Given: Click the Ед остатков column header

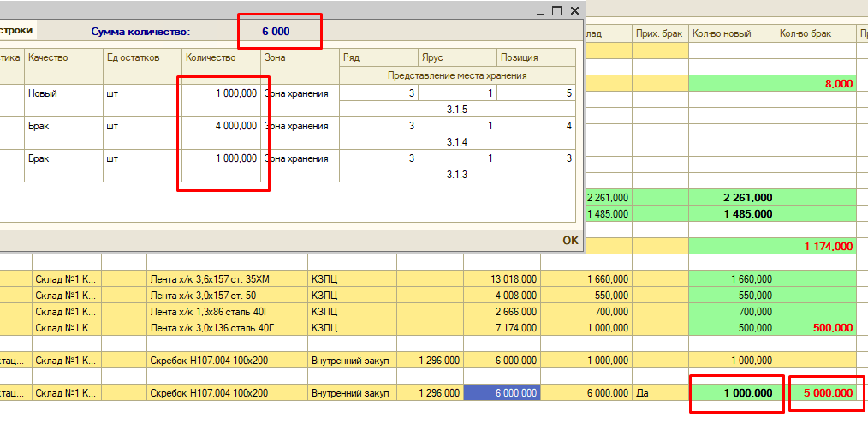Looking at the screenshot, I should coord(142,57).
